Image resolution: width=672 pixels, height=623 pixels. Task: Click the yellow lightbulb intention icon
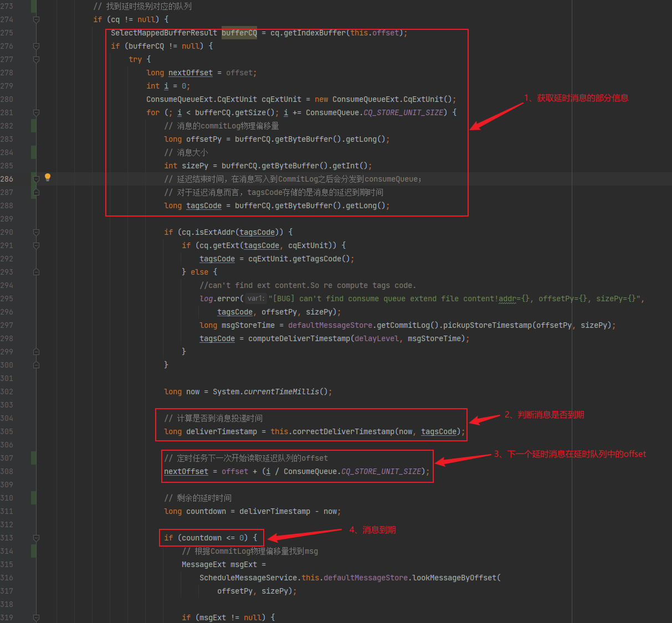pyautogui.click(x=48, y=178)
